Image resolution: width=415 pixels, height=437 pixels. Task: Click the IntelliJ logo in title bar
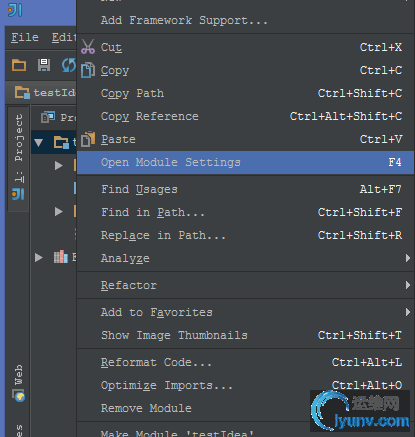click(x=15, y=10)
